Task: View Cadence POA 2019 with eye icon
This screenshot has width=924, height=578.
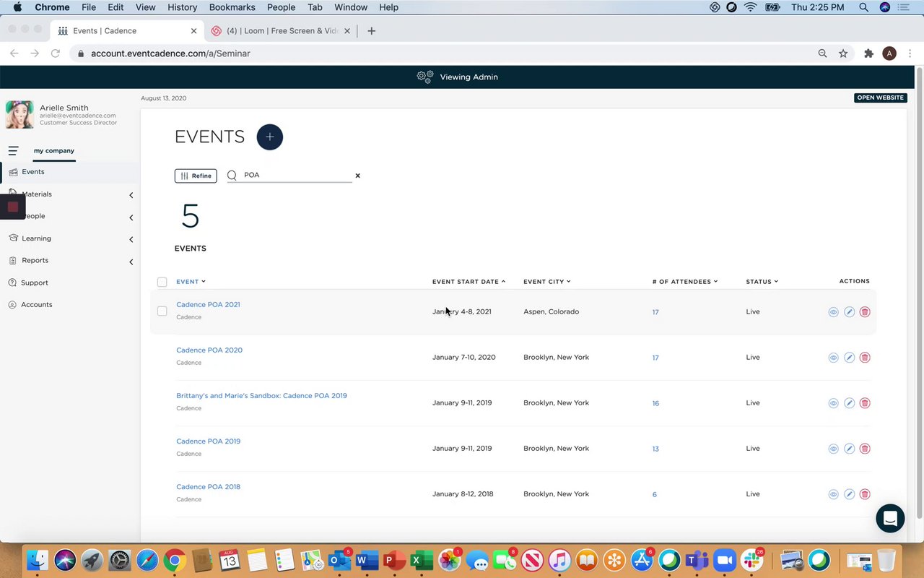Action: (x=833, y=449)
